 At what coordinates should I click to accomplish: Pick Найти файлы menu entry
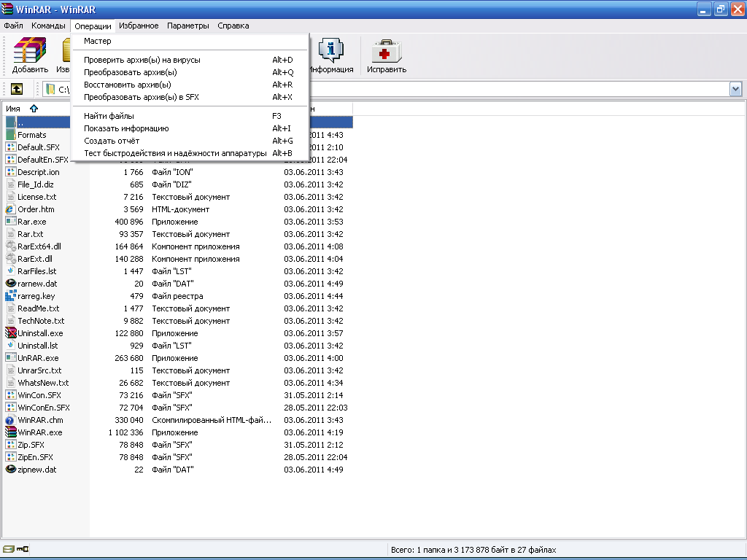pyautogui.click(x=109, y=116)
